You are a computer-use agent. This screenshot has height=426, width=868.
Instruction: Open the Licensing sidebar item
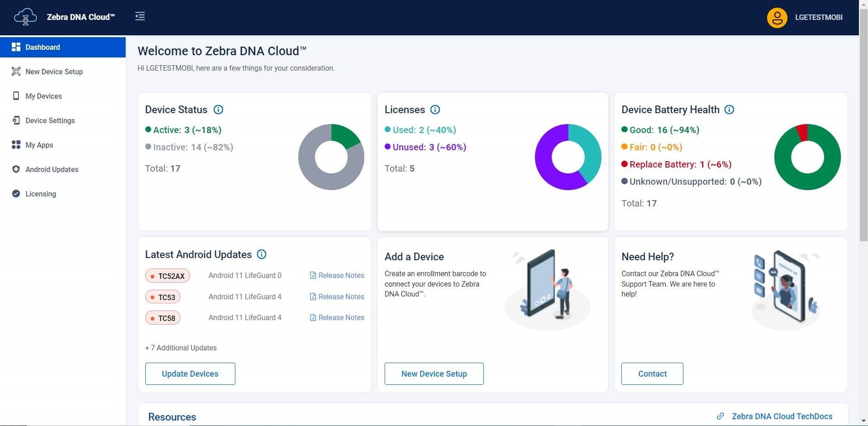pos(40,194)
